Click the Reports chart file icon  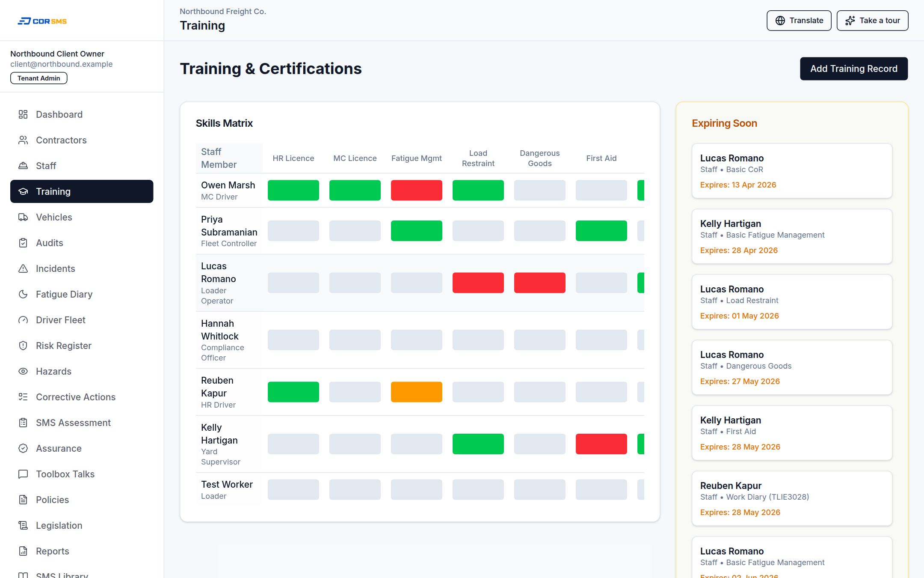[x=23, y=551]
